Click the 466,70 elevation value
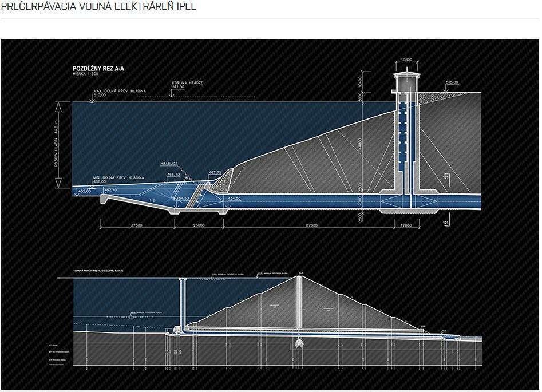This screenshot has height=392, width=542. 173,175
